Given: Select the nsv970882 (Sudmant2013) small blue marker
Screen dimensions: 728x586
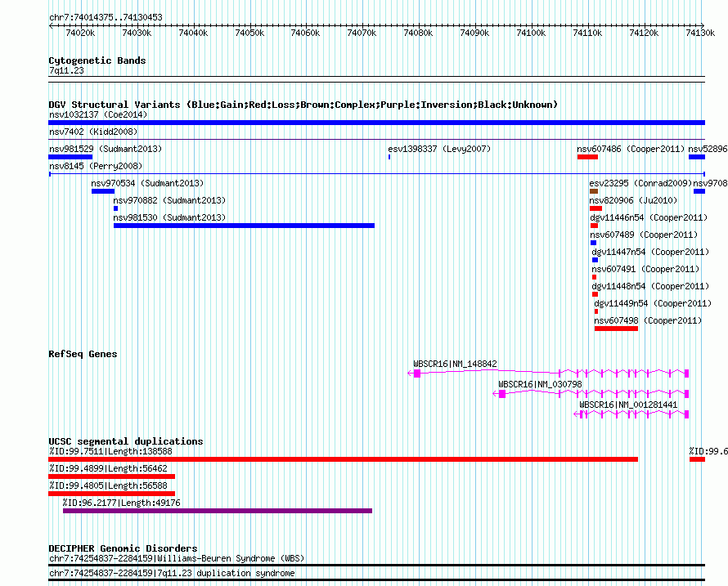Looking at the screenshot, I should pyautogui.click(x=115, y=208).
